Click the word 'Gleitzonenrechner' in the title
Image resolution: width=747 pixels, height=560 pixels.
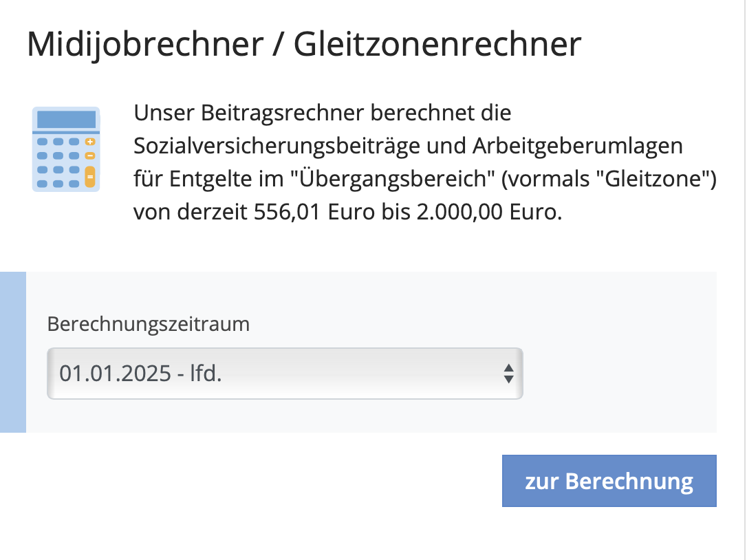(x=437, y=44)
